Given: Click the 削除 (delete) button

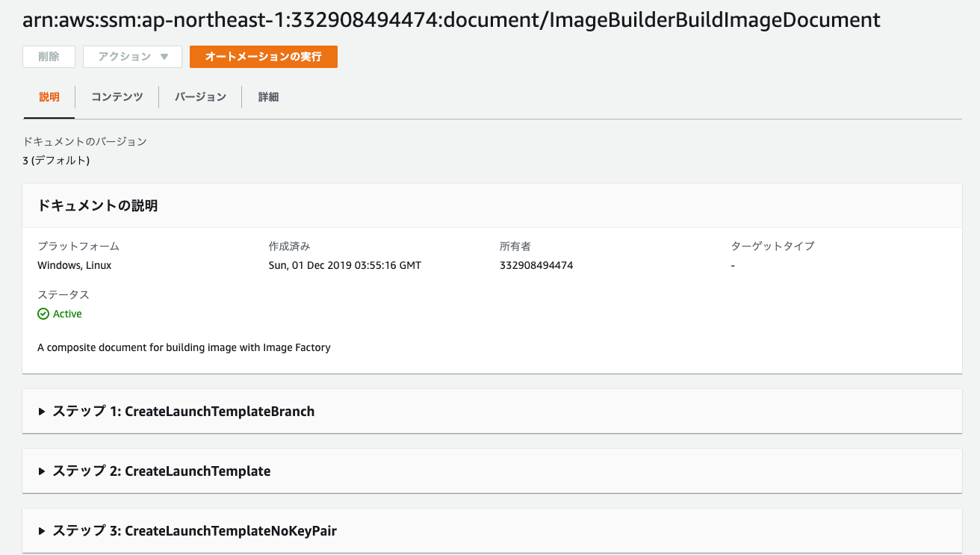Looking at the screenshot, I should 49,57.
